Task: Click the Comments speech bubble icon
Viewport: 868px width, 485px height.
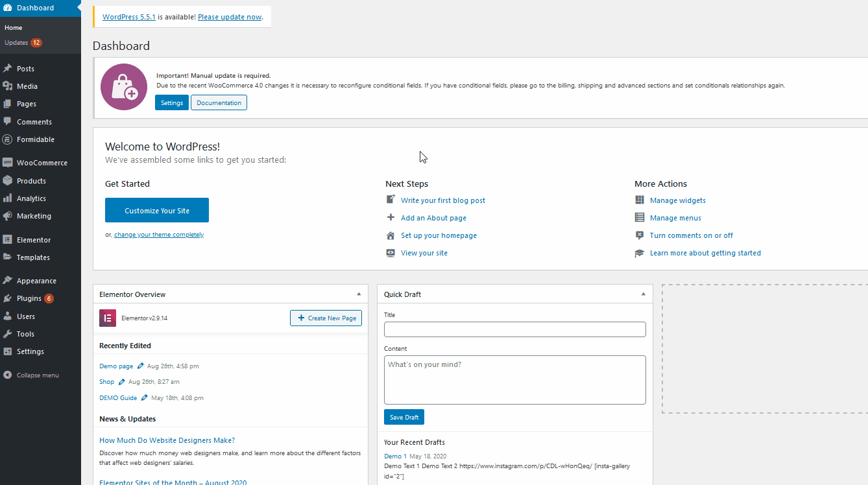Action: tap(7, 121)
